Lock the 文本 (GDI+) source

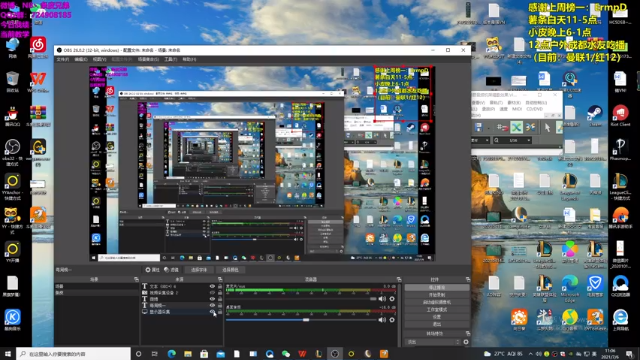point(220,286)
